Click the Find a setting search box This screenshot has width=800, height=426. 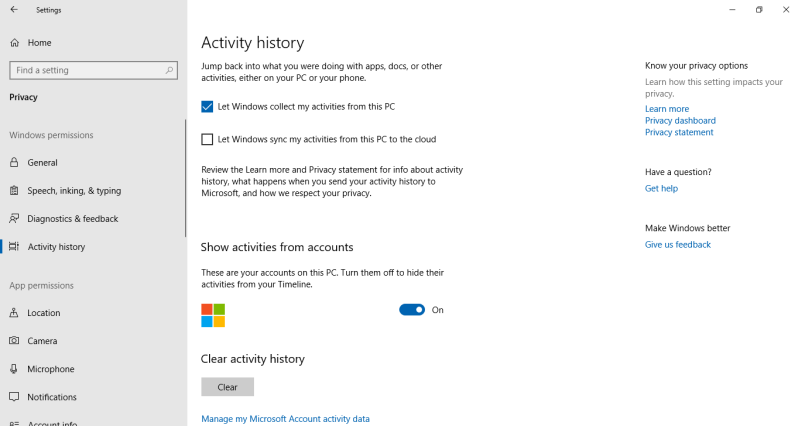[86, 71]
